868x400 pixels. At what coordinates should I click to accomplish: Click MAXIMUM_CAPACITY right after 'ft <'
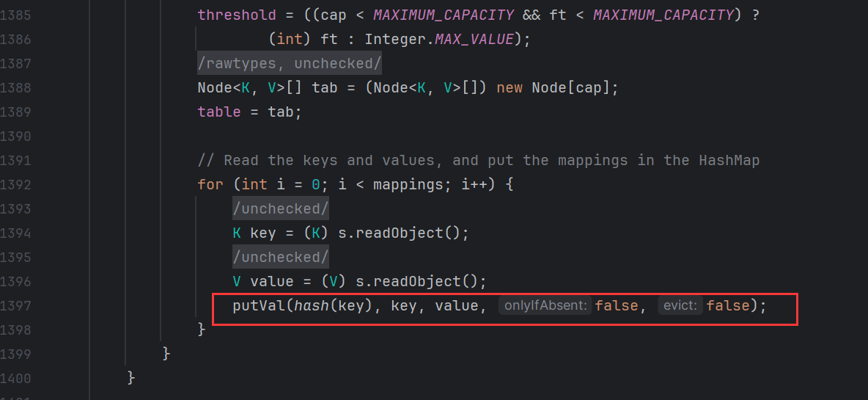pos(663,15)
